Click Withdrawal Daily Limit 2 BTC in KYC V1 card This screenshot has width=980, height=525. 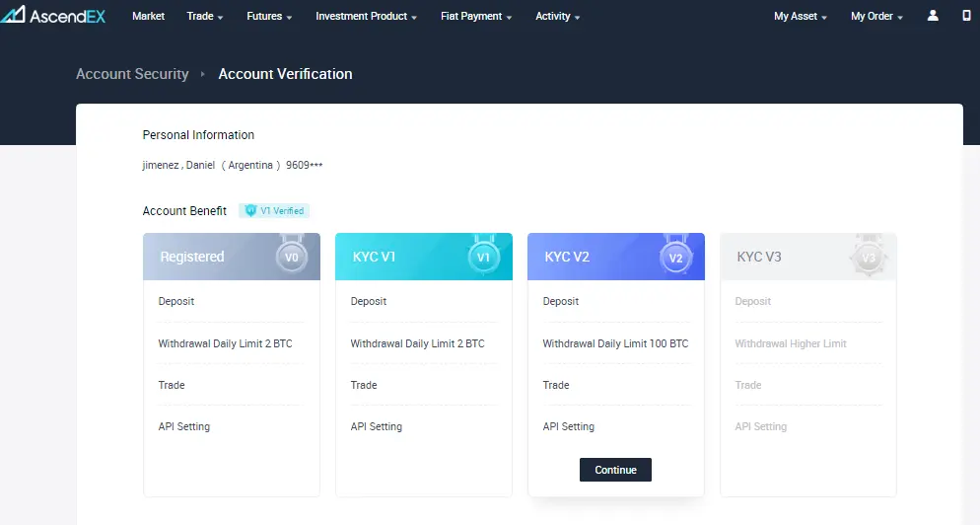coord(417,343)
